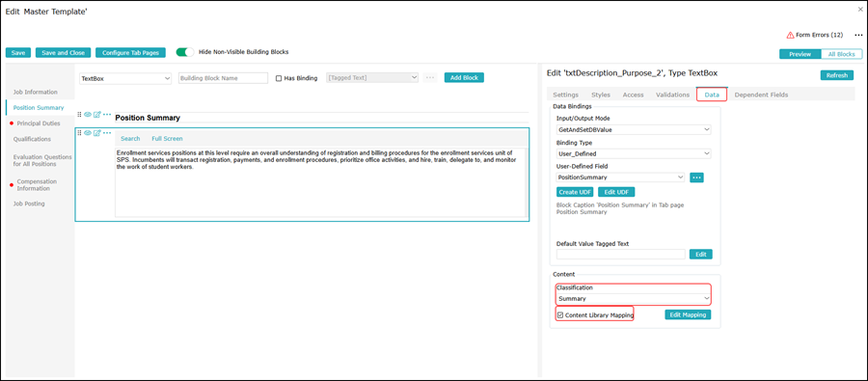The image size is (868, 381).
Task: Open Classification dropdown showing Summary
Action: click(x=634, y=298)
